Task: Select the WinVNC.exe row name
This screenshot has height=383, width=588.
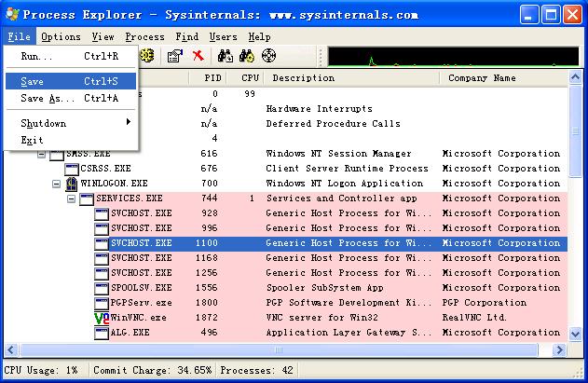Action: 138,318
